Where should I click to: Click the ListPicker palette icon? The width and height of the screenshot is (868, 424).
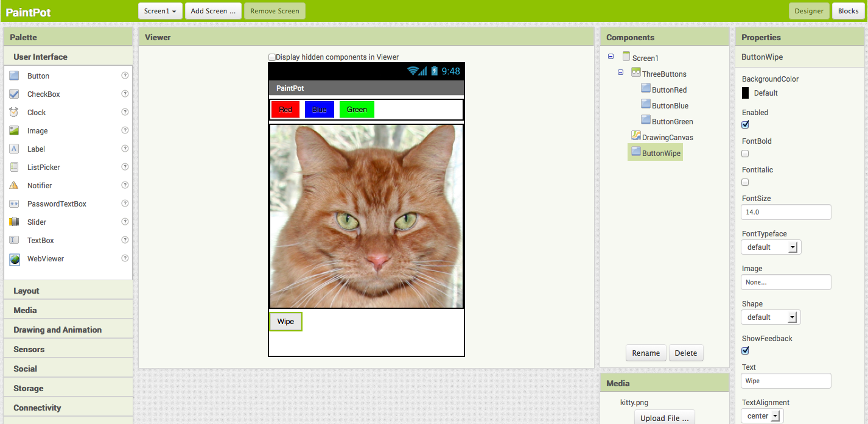14,167
